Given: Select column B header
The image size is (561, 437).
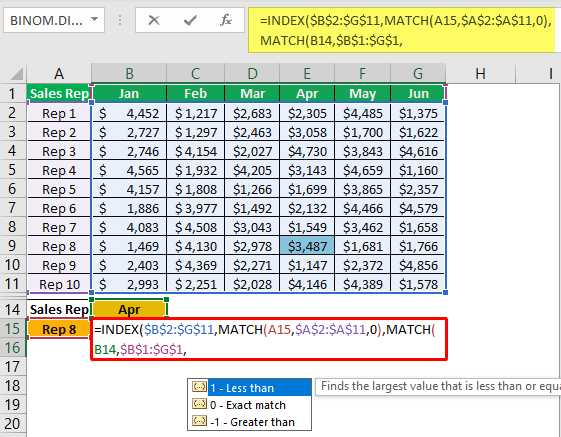Looking at the screenshot, I should pyautogui.click(x=129, y=74).
